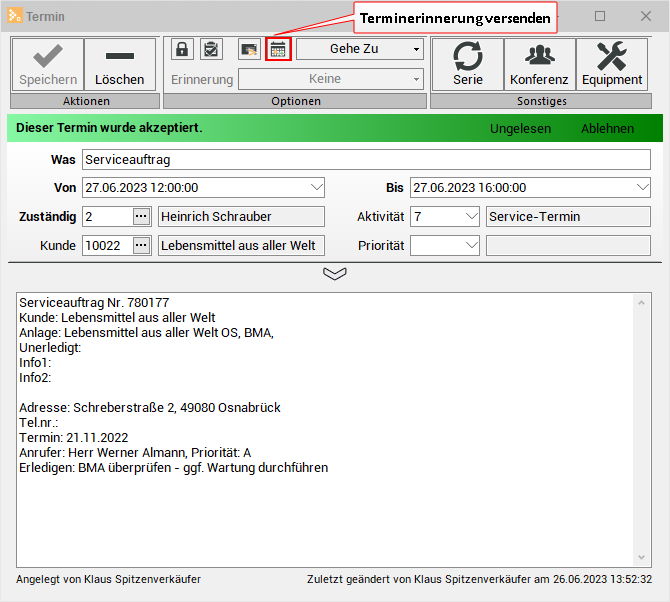Click the Service-Termin activity field

[568, 217]
